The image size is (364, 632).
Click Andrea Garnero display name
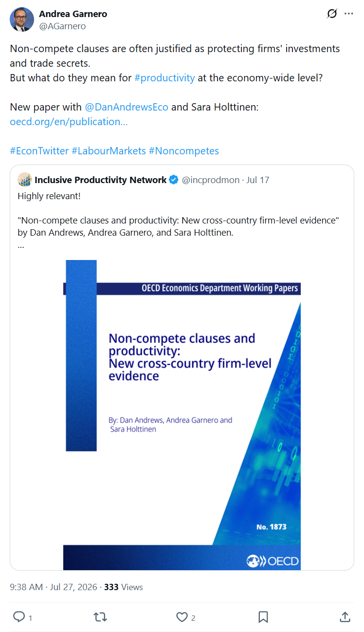tap(73, 14)
